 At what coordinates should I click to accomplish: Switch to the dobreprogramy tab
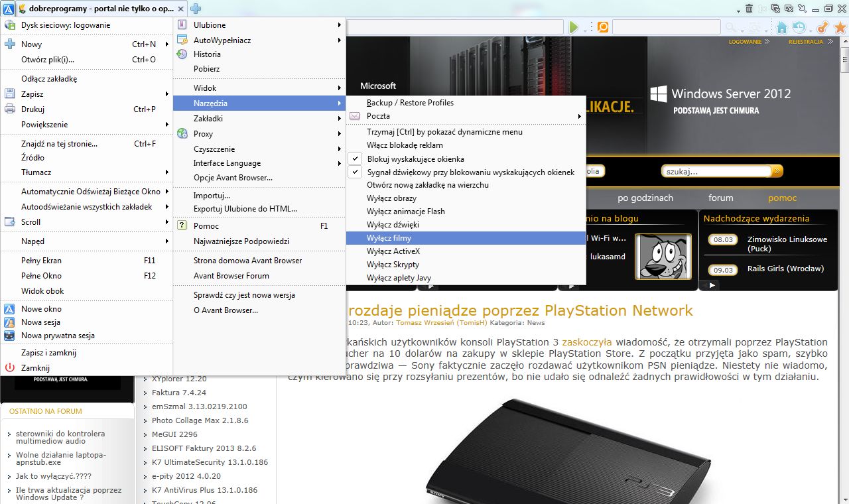click(101, 9)
